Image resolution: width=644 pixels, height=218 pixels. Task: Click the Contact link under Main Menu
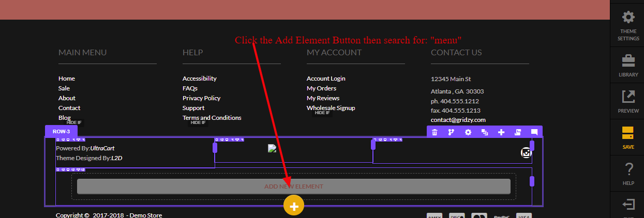pyautogui.click(x=69, y=108)
